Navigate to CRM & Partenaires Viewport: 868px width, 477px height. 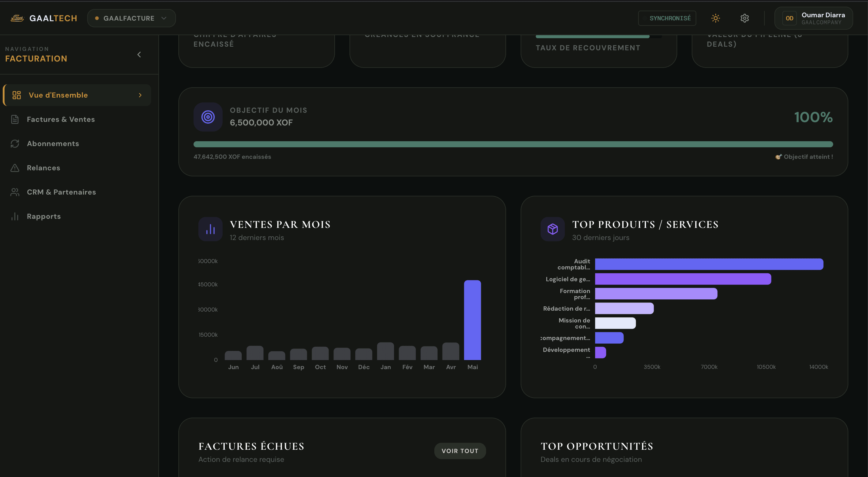point(77,192)
